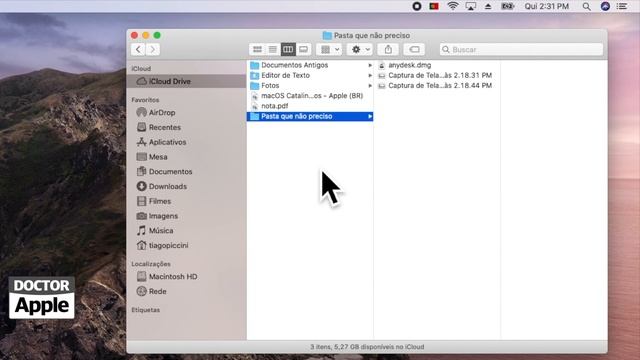The height and width of the screenshot is (360, 640).
Task: Open the group-by arrangement dropdown
Action: pyautogui.click(x=329, y=49)
